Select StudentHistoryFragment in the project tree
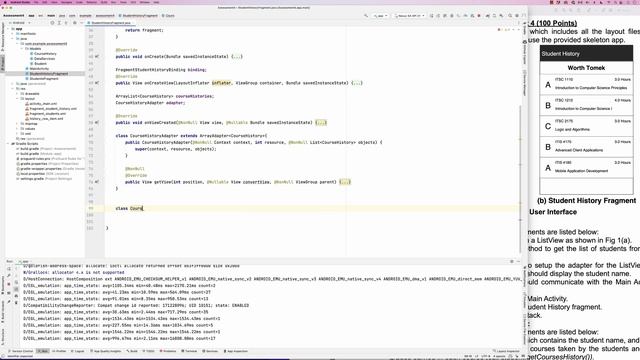Image resolution: width=640 pixels, height=360 pixels. 49,74
